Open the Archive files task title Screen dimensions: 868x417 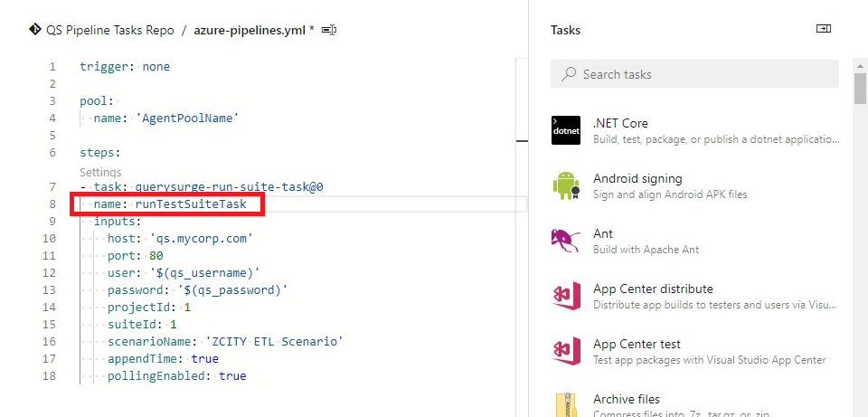(627, 399)
